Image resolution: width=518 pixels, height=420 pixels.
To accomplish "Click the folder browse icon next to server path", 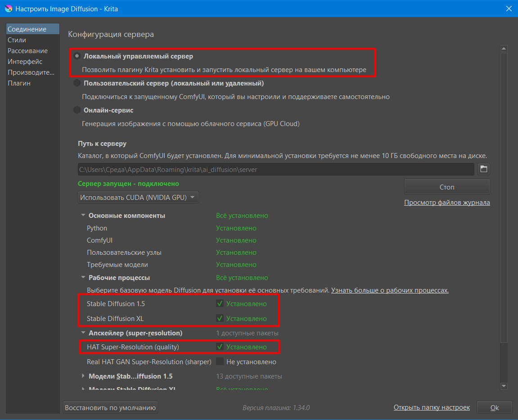I will 484,169.
